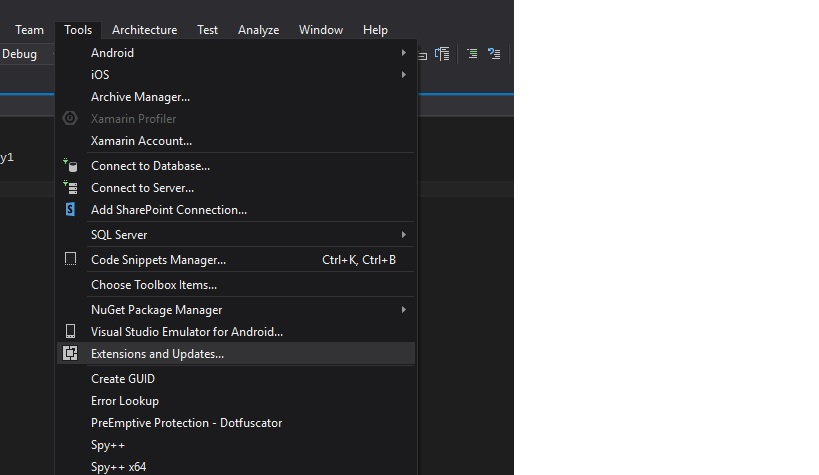Open Extensions and Updates

236,354
